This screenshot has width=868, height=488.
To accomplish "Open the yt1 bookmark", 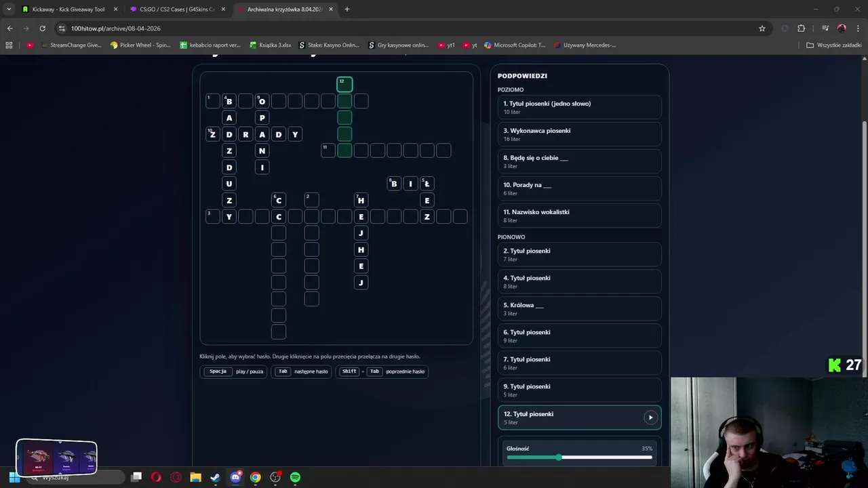I will coord(447,45).
